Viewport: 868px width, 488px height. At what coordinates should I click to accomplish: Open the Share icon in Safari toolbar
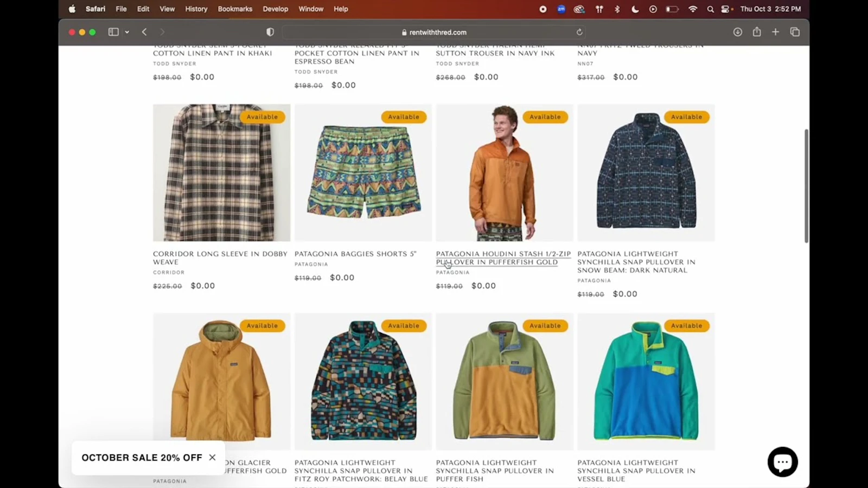tap(757, 32)
